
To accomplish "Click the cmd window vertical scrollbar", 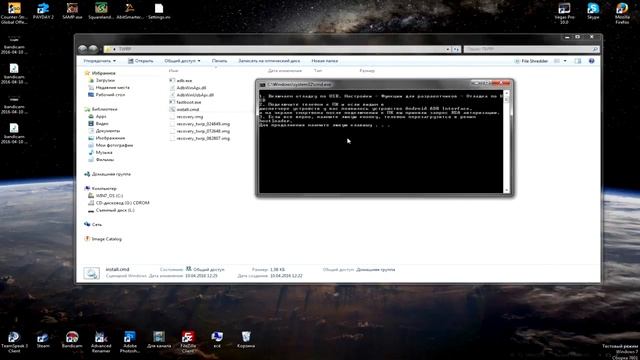I will [x=507, y=142].
